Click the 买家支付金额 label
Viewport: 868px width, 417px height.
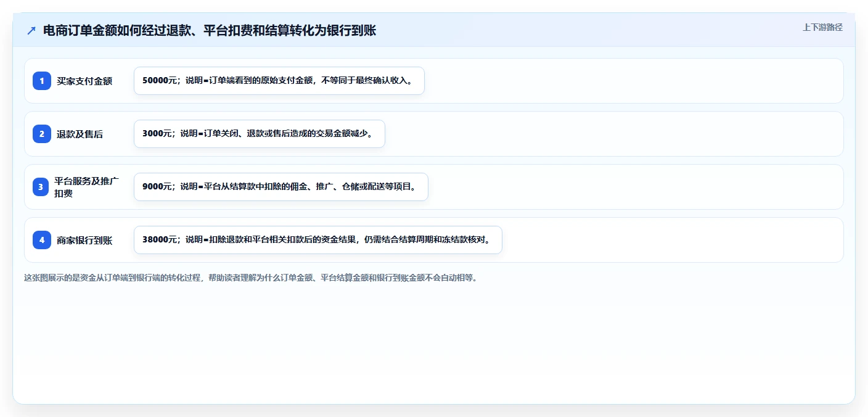(x=84, y=81)
